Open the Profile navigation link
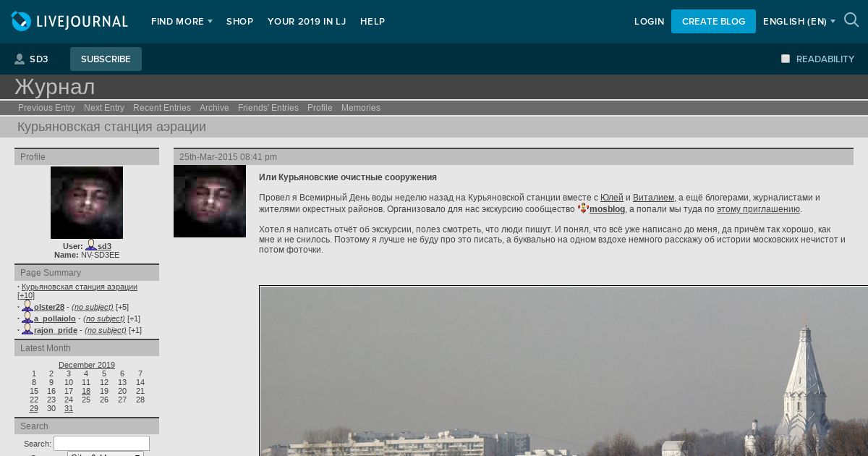Screen dimensions: 868x456 pyautogui.click(x=320, y=108)
